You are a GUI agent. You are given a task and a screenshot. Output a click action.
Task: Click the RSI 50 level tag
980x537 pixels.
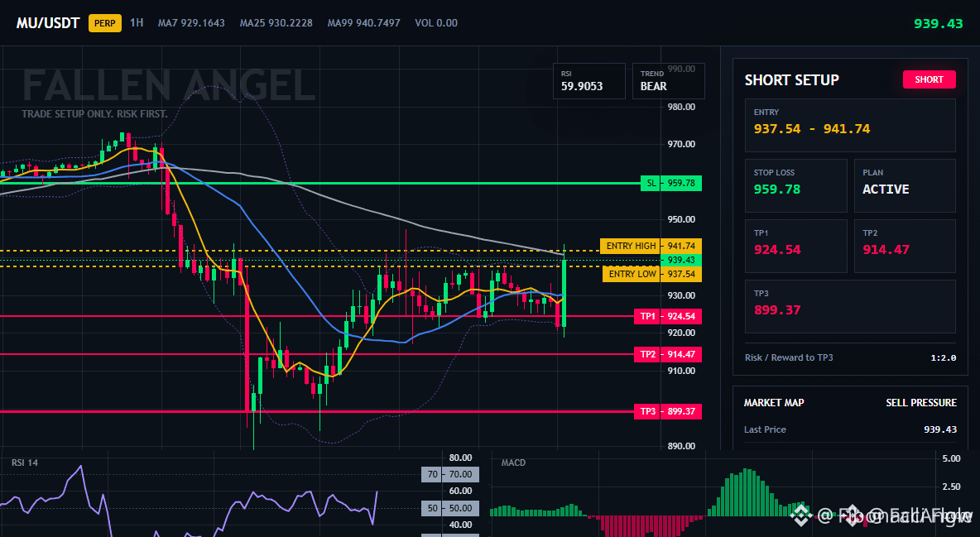450,508
